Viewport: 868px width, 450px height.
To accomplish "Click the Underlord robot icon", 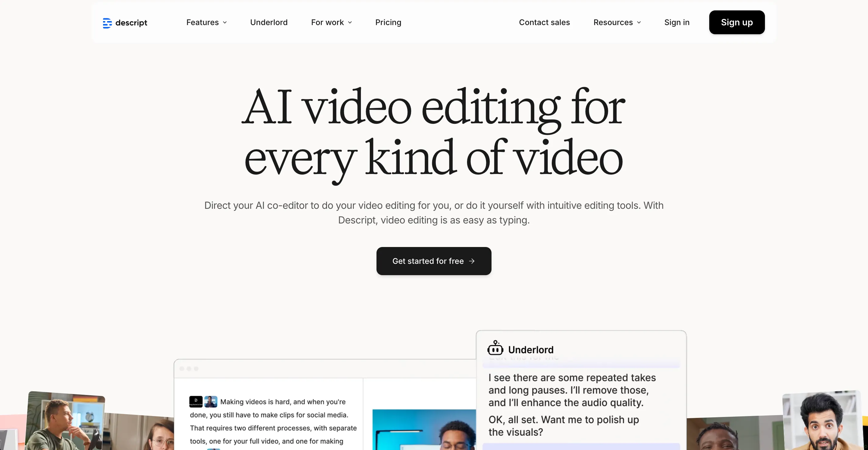I will coord(495,348).
